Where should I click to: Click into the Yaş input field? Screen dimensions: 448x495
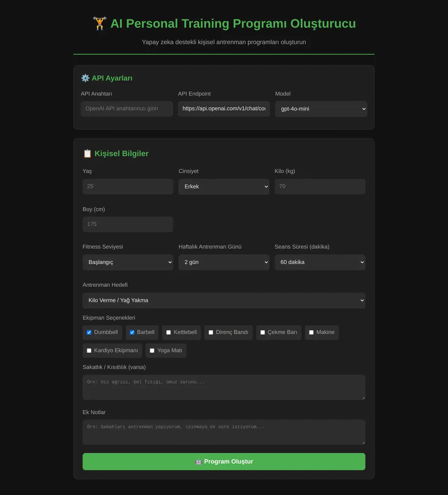128,186
